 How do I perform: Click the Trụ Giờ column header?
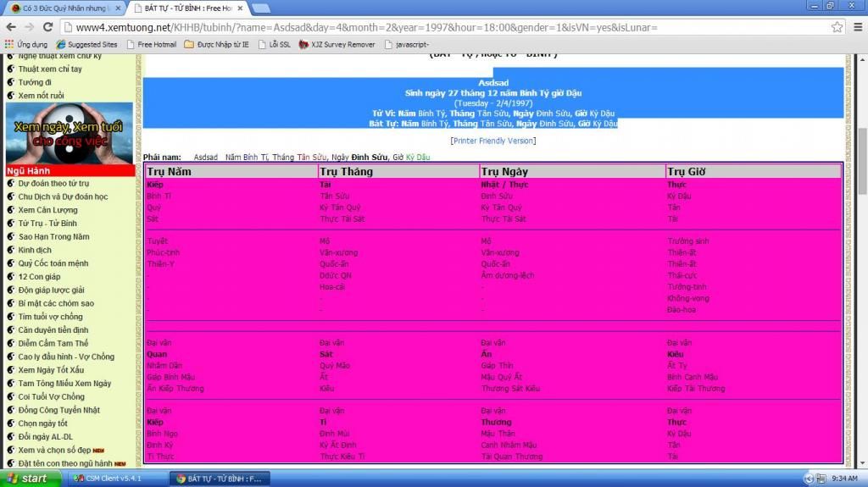tap(754, 172)
